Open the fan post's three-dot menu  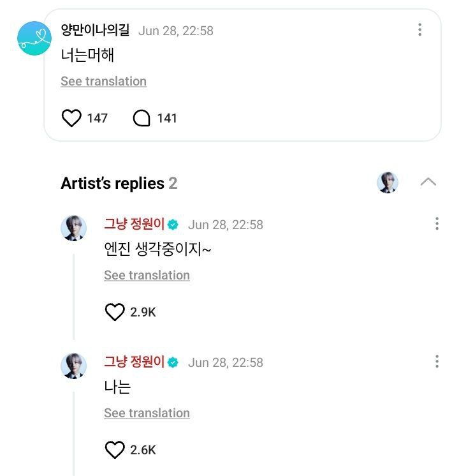point(419,29)
